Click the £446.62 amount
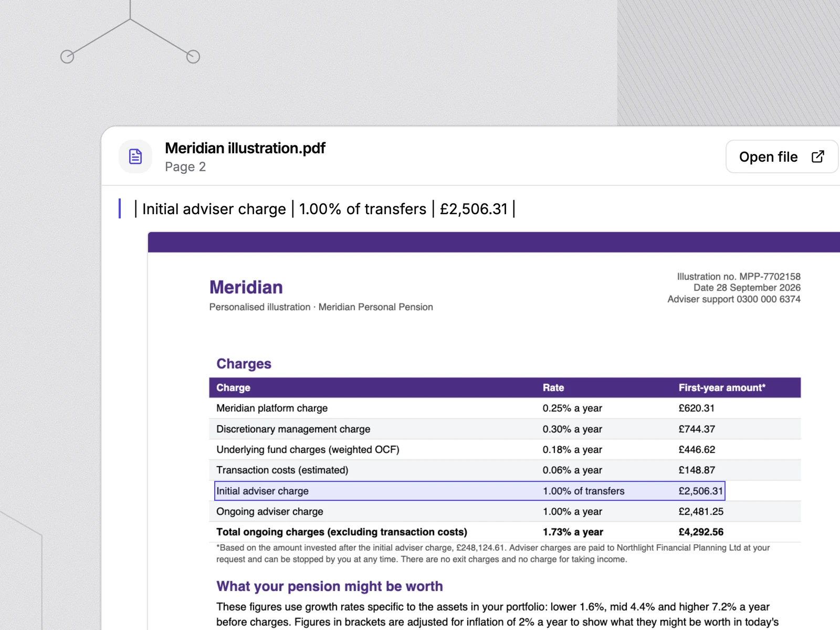Screen dimensions: 840x630 click(x=697, y=449)
